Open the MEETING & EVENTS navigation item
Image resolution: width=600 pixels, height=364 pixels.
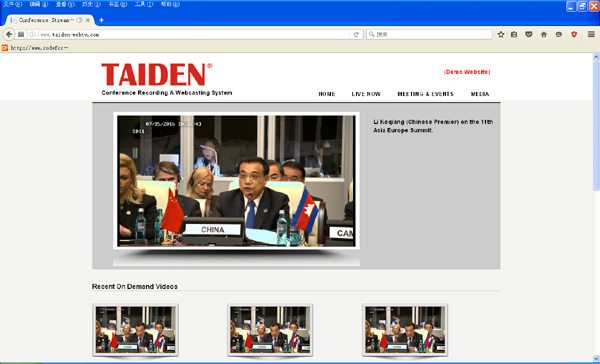click(426, 94)
